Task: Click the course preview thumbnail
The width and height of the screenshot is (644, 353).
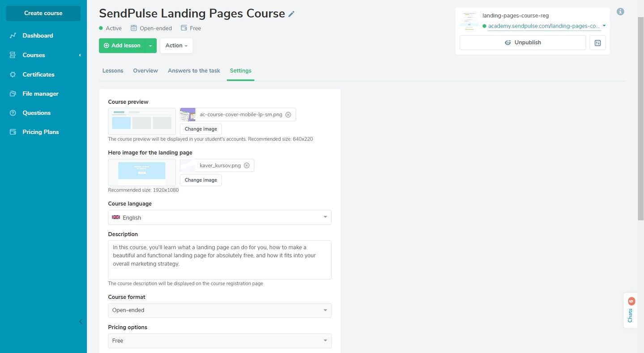Action: (x=142, y=121)
